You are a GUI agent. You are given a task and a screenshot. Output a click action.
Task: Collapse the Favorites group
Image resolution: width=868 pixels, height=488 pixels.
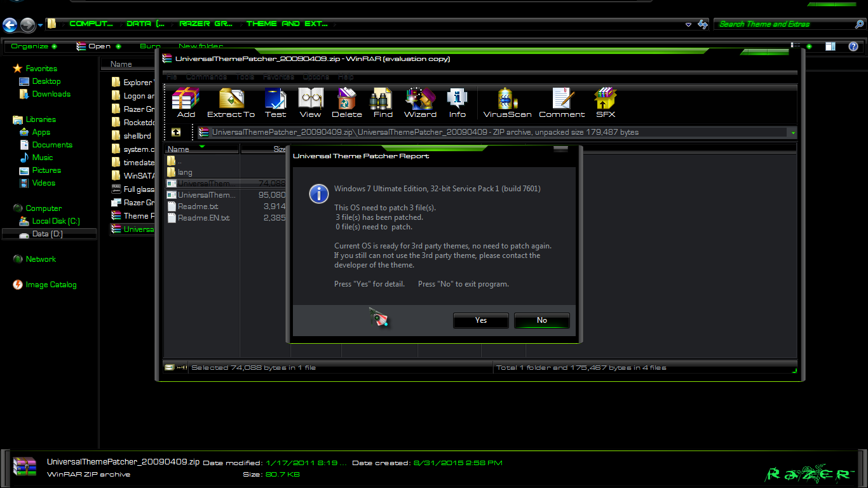point(41,69)
